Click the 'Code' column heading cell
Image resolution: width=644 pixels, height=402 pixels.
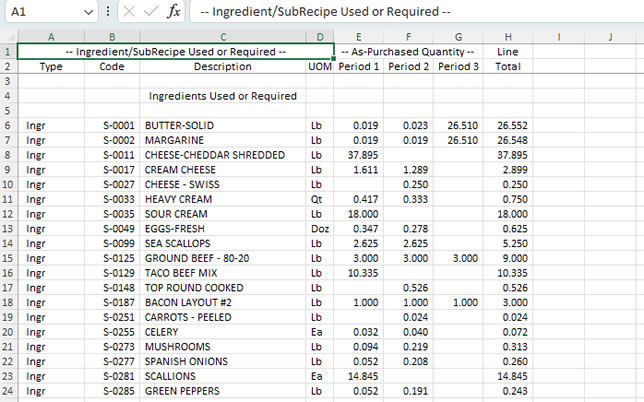tap(112, 67)
